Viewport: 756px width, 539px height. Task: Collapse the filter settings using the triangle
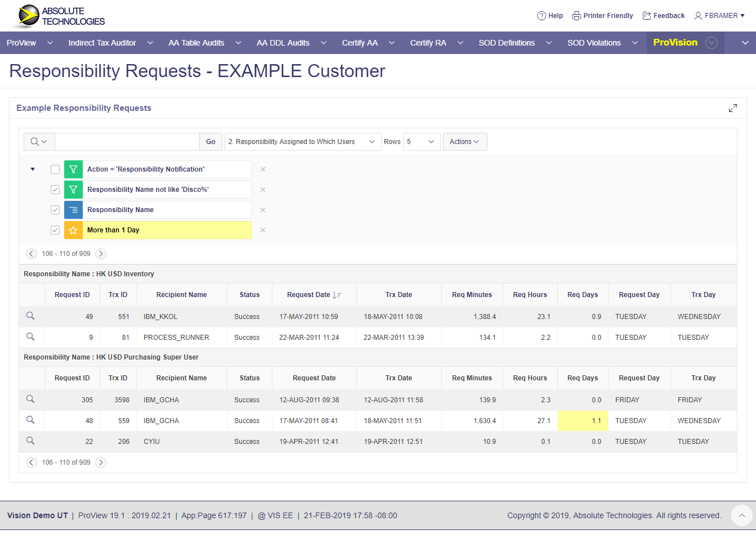pyautogui.click(x=32, y=169)
